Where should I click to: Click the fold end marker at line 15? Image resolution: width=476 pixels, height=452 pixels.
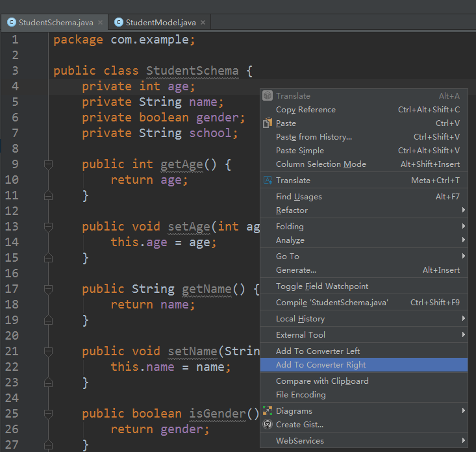[48, 258]
